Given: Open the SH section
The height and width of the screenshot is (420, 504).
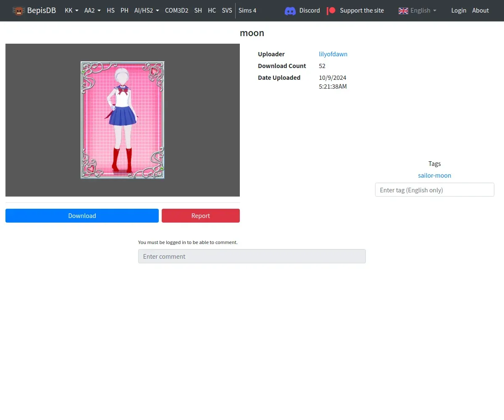Looking at the screenshot, I should 198,10.
